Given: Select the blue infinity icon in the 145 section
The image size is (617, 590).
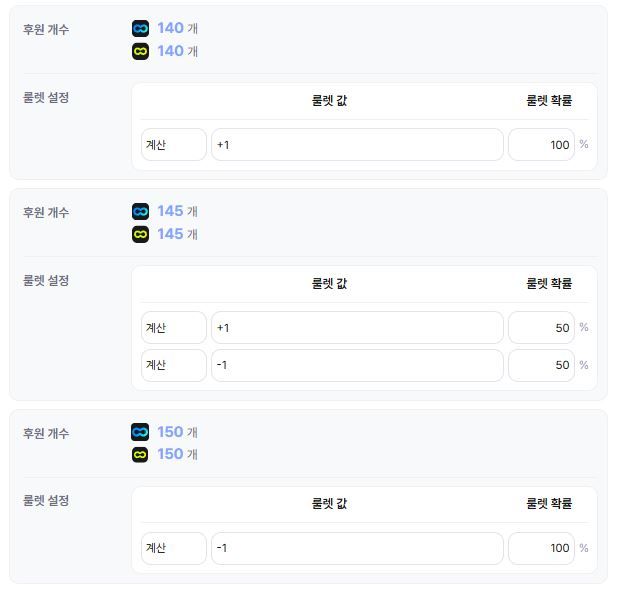Looking at the screenshot, I should click(140, 212).
